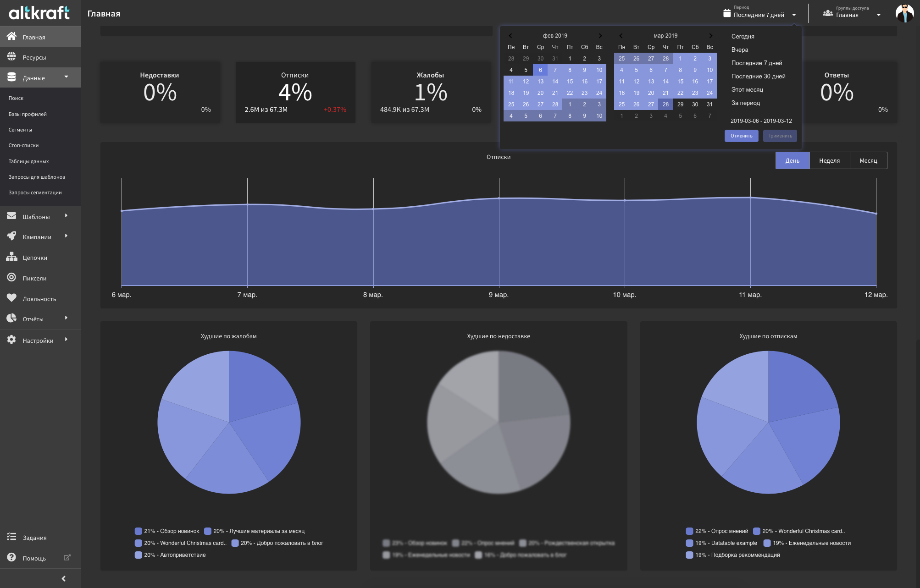Image resolution: width=920 pixels, height=588 pixels.
Task: Toggle legend swatch 21% - Обзор новинок
Action: click(x=138, y=531)
